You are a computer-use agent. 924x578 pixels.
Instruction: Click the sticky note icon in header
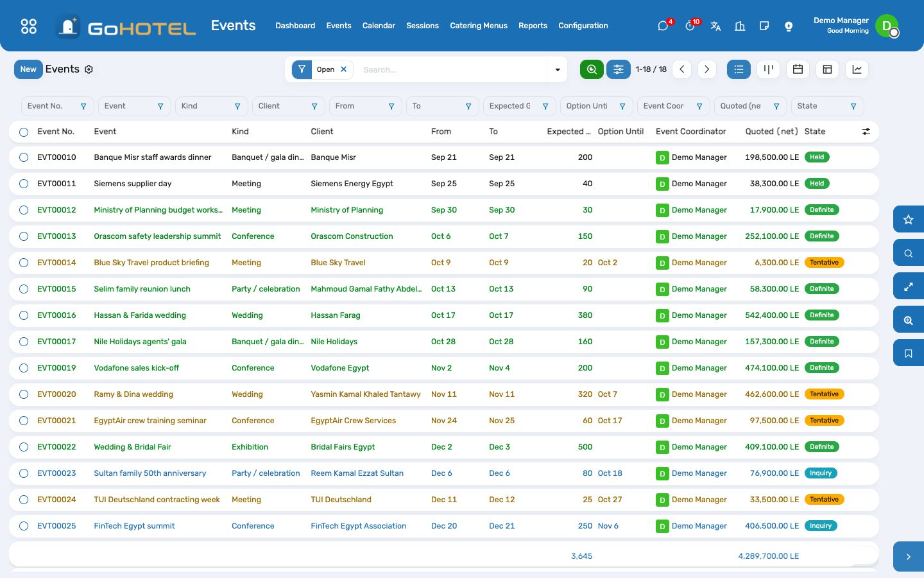coord(764,26)
